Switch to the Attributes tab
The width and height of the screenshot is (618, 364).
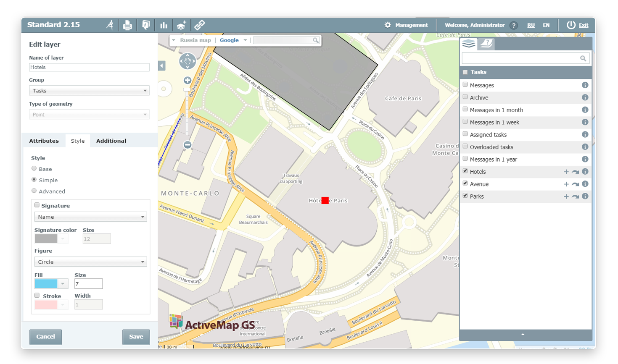pyautogui.click(x=44, y=141)
